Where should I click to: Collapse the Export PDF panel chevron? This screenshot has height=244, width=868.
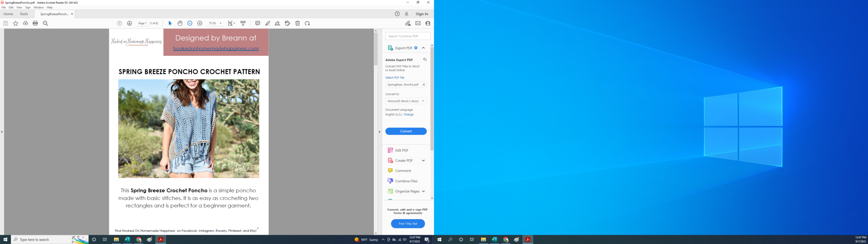(x=423, y=48)
